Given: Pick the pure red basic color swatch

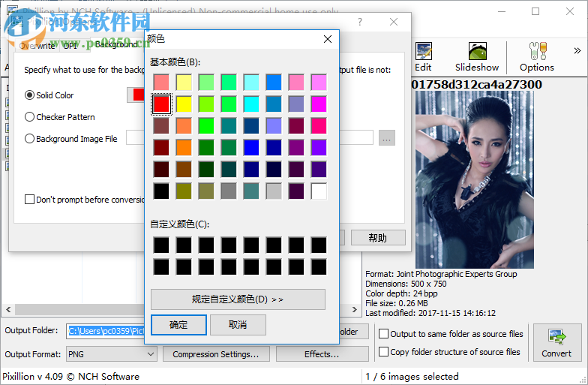Looking at the screenshot, I should click(162, 104).
